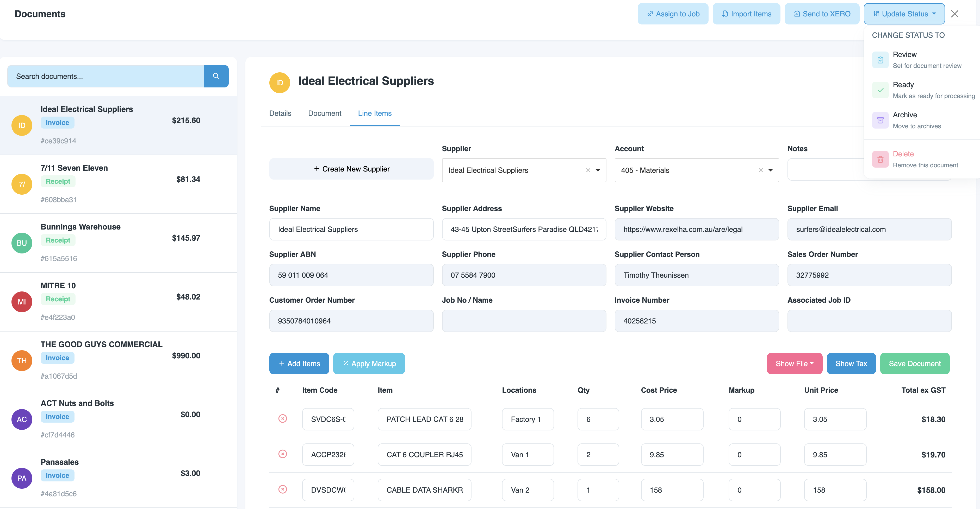980x509 pixels.
Task: Click the Review status clipboard icon
Action: click(880, 60)
